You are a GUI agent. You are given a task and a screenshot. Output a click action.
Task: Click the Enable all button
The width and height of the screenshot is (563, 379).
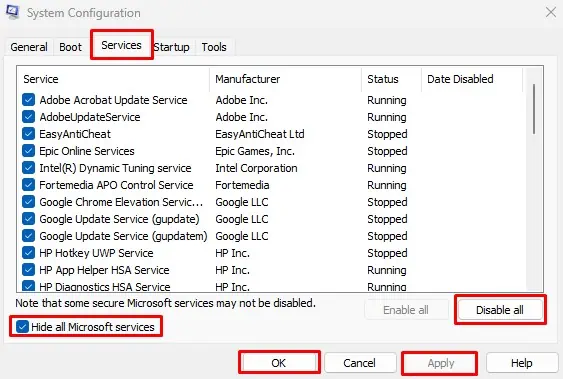tap(406, 310)
